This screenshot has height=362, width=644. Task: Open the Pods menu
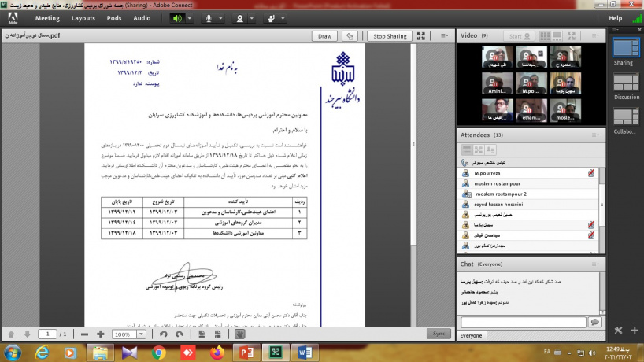click(x=114, y=17)
